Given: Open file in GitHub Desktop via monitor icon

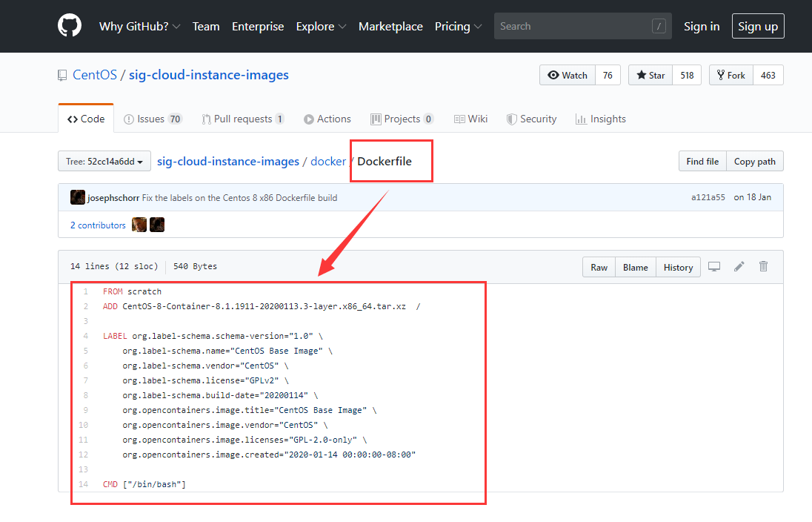Looking at the screenshot, I should (x=713, y=265).
